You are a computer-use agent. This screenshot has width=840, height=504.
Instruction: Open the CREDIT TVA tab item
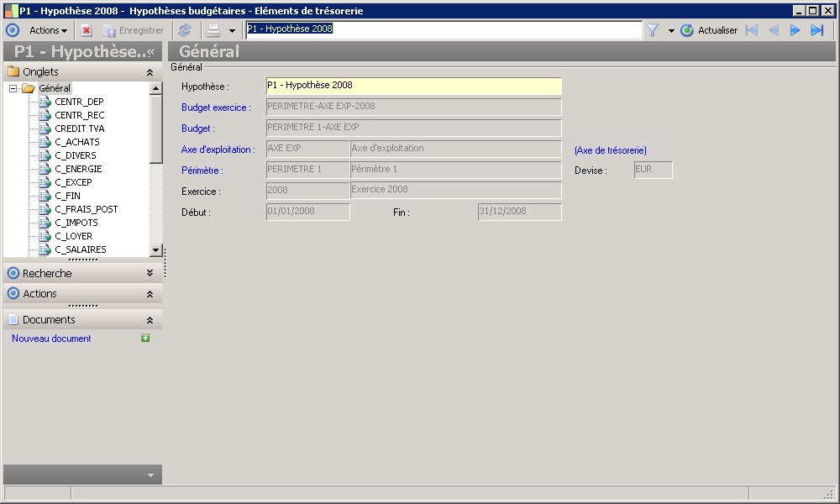pyautogui.click(x=79, y=129)
